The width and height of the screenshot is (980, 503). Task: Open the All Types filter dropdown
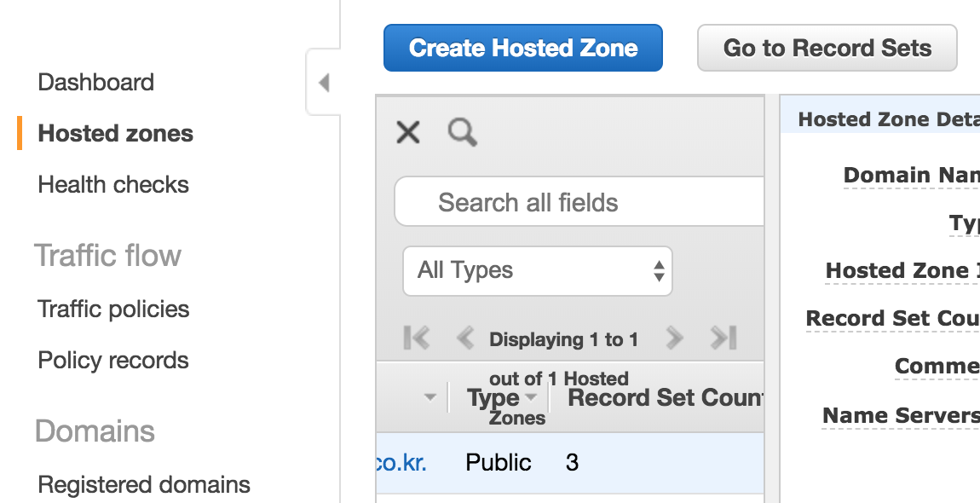click(537, 271)
